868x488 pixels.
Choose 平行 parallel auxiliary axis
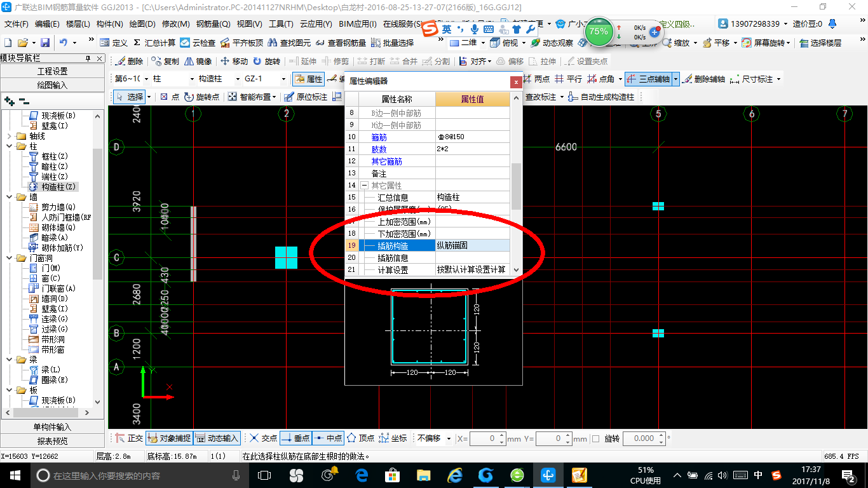(568, 79)
